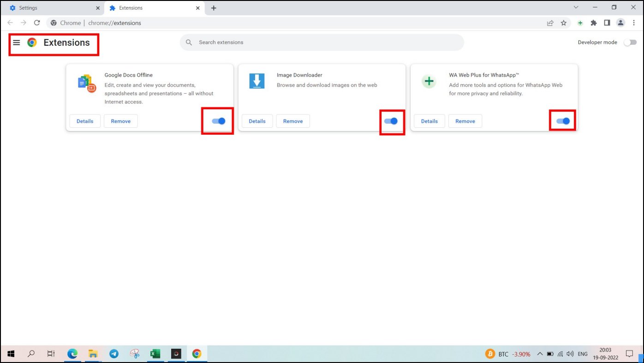Image resolution: width=644 pixels, height=363 pixels.
Task: Disable the Google Docs Offline extension toggle
Action: [x=219, y=121]
